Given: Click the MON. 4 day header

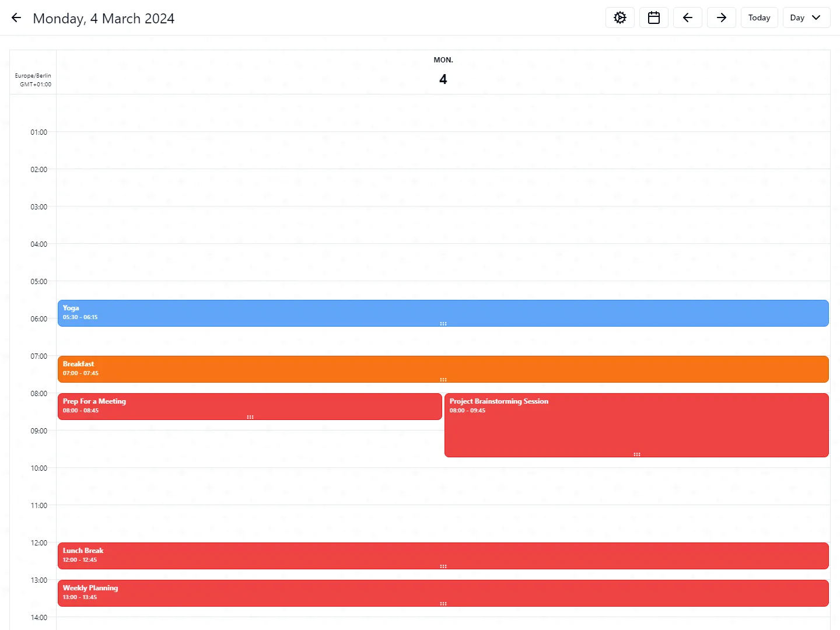Looking at the screenshot, I should (x=443, y=70).
